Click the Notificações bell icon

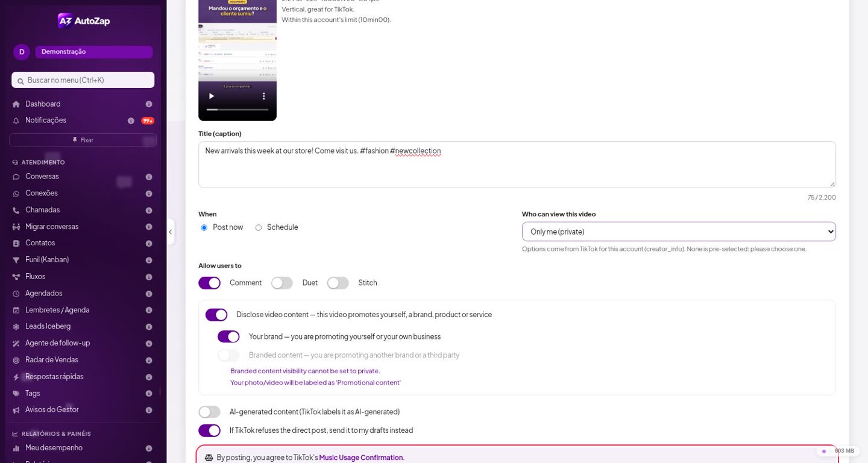tap(16, 121)
